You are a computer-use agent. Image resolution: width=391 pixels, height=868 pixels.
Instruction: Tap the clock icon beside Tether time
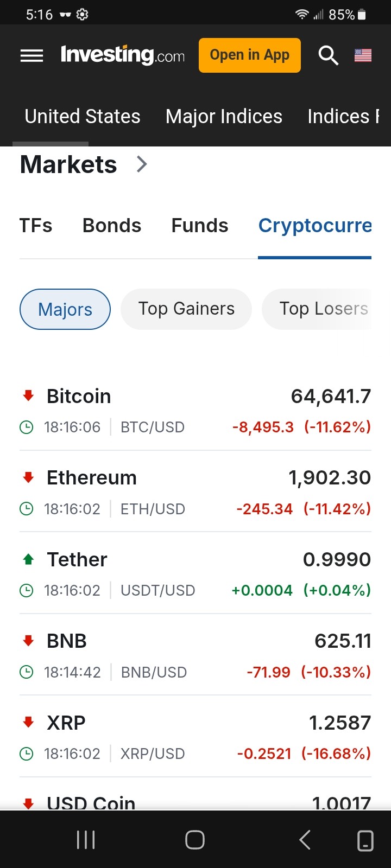pos(26,590)
